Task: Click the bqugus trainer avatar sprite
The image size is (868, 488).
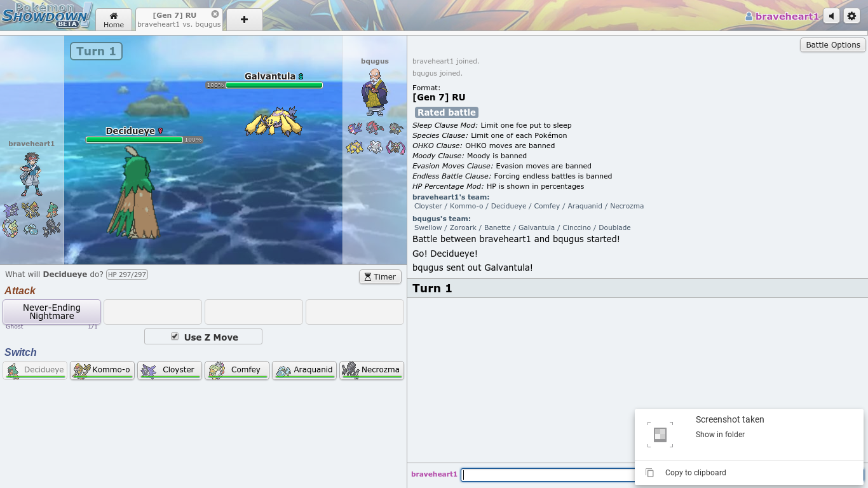Action: (x=375, y=92)
